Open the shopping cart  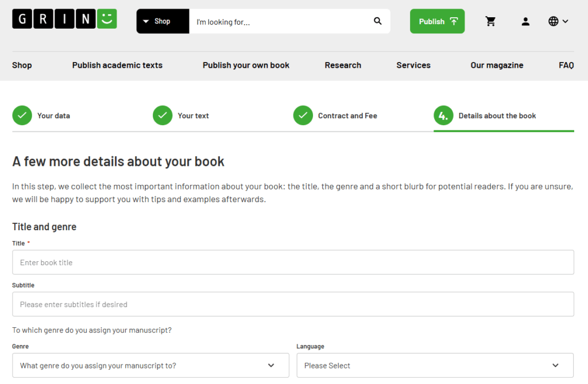[x=490, y=21]
